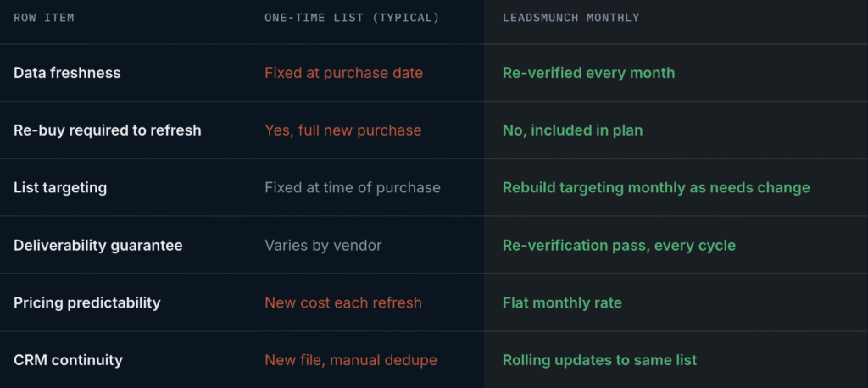Click 'New file, manual dedupe' cell

(351, 360)
